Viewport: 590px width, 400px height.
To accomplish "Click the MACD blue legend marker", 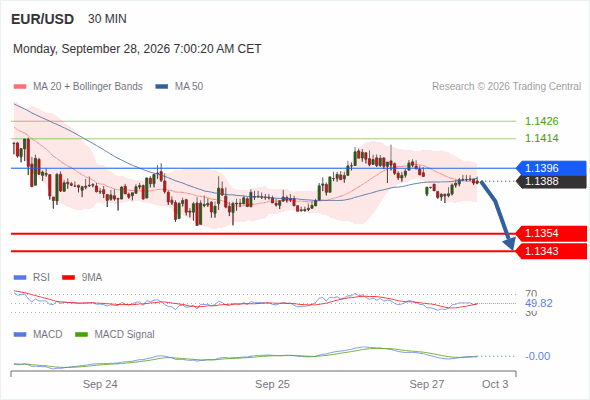I will pyautogui.click(x=20, y=335).
